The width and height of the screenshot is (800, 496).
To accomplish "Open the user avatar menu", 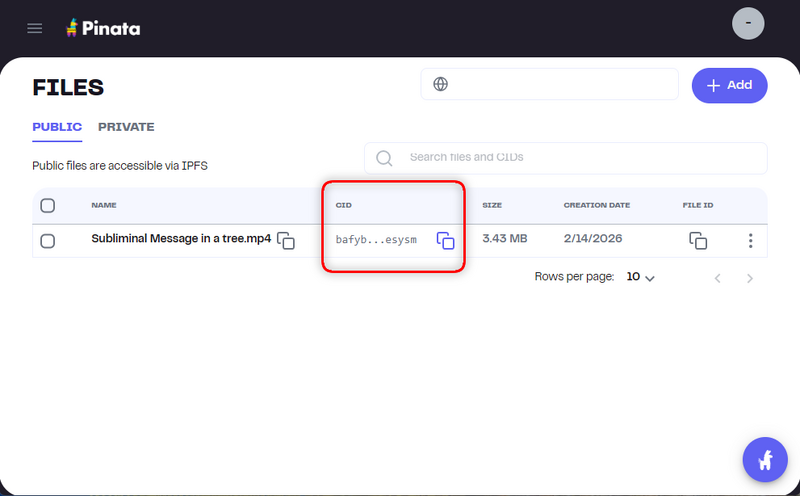I will click(748, 23).
